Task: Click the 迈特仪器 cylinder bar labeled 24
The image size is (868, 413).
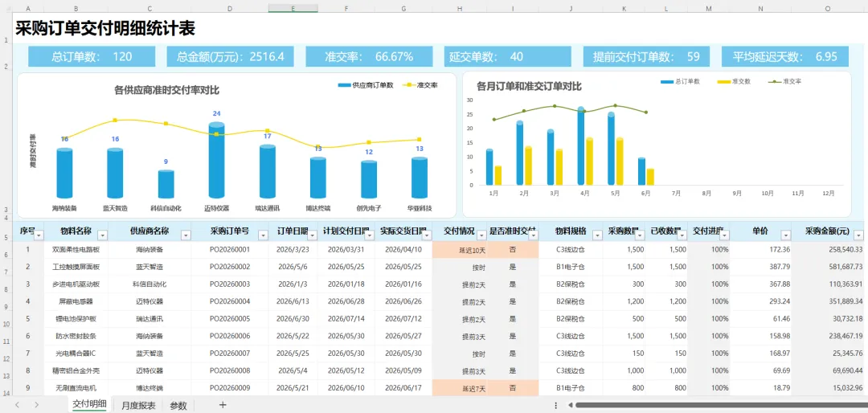Action: (x=216, y=162)
